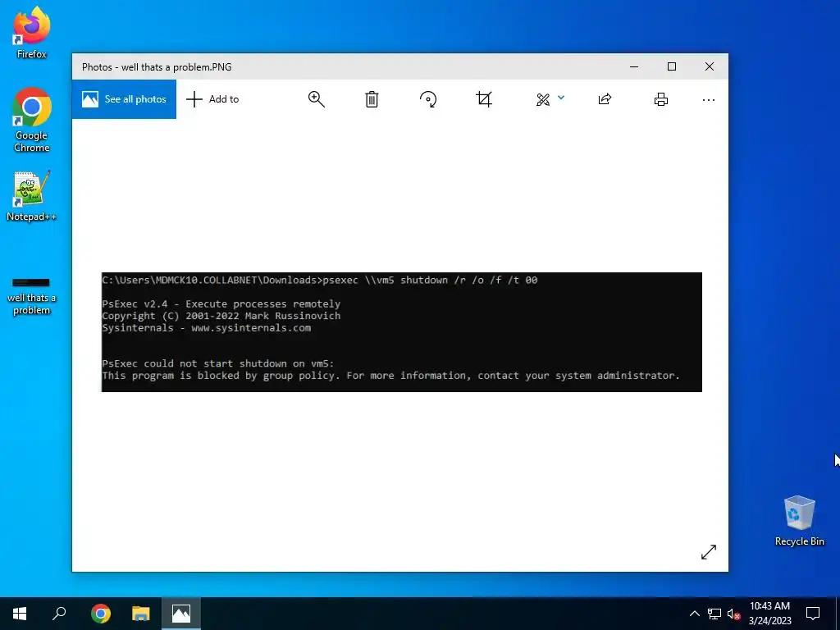Open the See more ellipsis menu
Image resolution: width=840 pixels, height=630 pixels.
[708, 99]
